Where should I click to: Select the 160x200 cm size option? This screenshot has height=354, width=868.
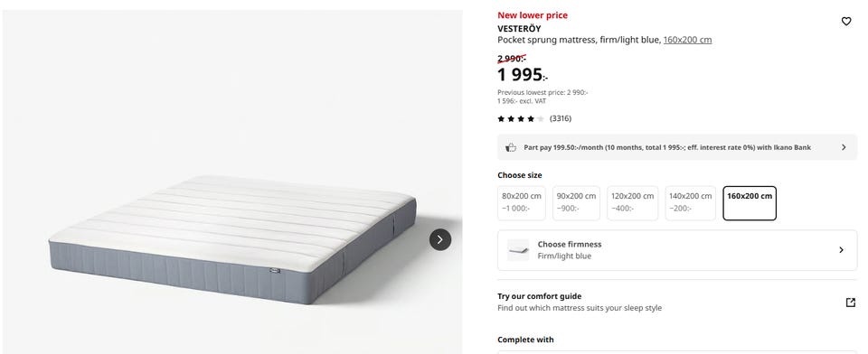(x=750, y=203)
